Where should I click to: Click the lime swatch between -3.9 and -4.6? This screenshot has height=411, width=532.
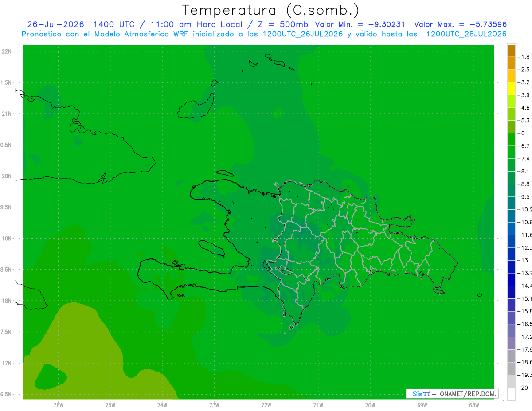511,102
